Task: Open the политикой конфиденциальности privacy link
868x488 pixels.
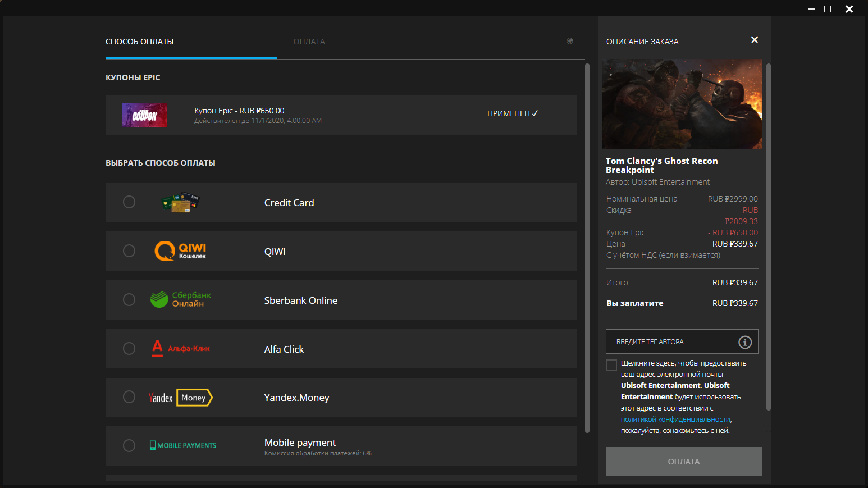Action: [676, 419]
